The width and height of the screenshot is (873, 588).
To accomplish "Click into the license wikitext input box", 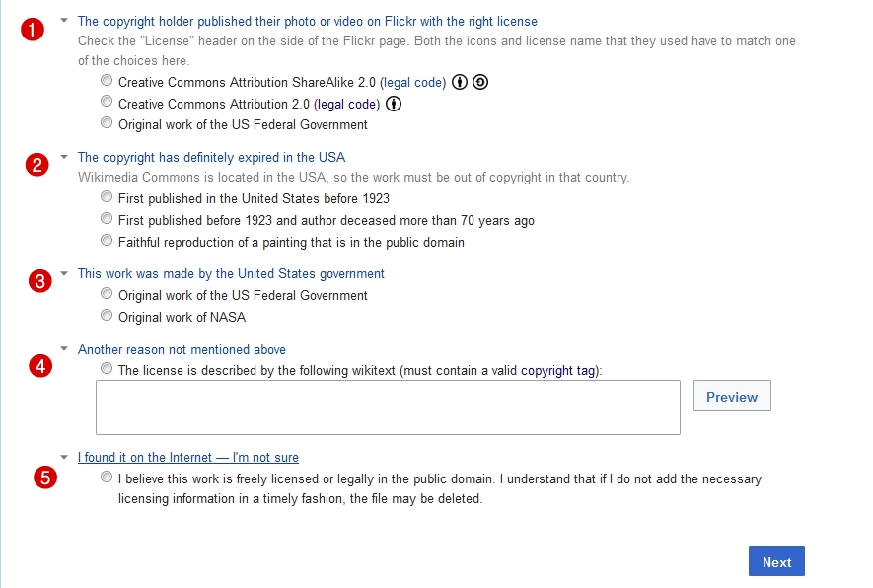I will [388, 407].
